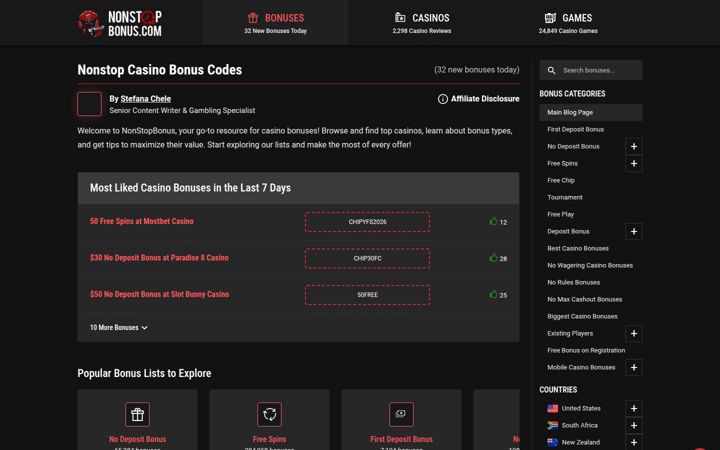Click the Deposit Bonus sidebar category label
The width and height of the screenshot is (720, 450).
coord(568,231)
